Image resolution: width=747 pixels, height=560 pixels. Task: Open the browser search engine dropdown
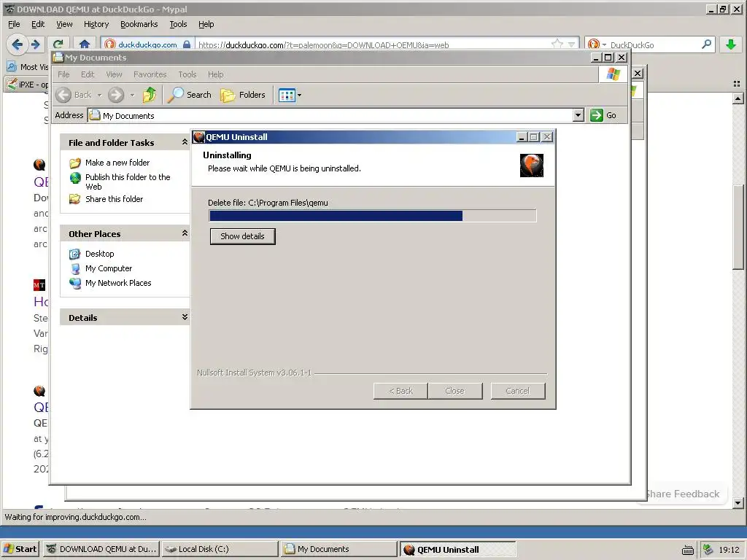[604, 44]
